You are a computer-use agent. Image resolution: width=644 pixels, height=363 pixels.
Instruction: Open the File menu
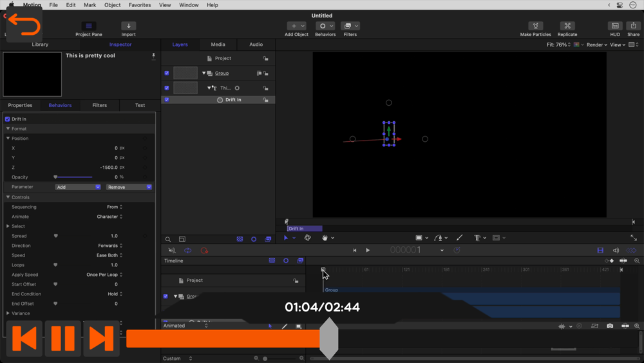[53, 5]
